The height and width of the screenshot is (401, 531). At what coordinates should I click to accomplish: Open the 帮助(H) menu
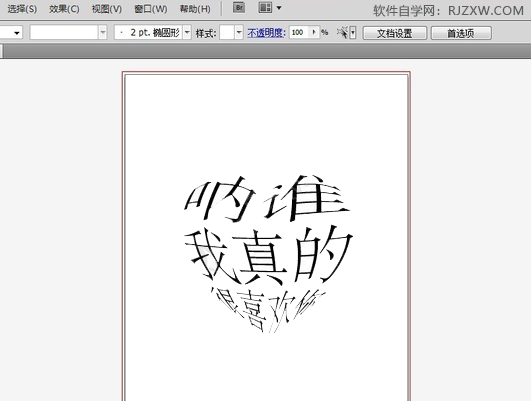point(195,8)
